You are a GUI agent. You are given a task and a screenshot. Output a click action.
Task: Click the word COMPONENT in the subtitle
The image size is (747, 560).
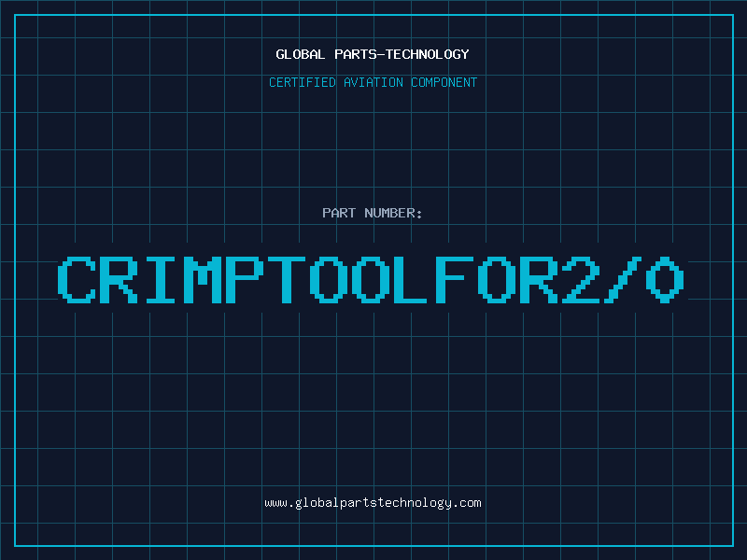pyautogui.click(x=444, y=82)
